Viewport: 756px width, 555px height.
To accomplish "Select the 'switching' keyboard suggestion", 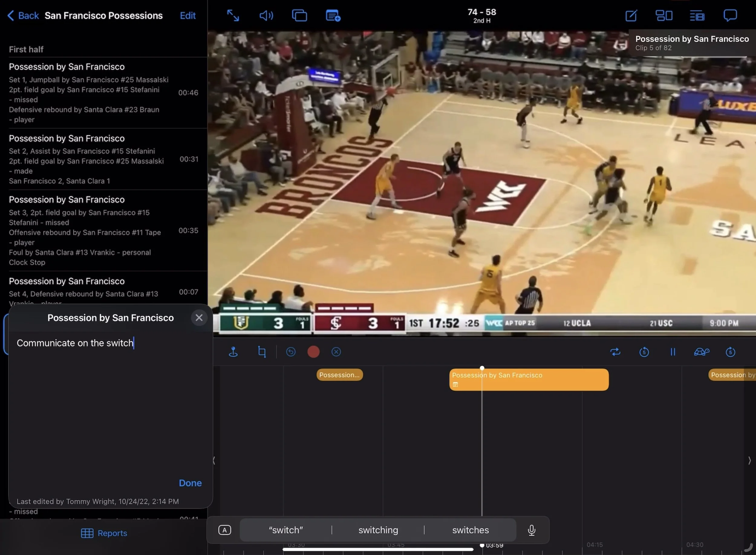I will (x=378, y=530).
